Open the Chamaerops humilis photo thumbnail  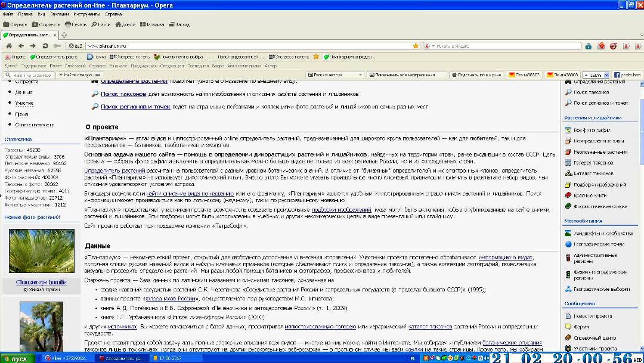click(41, 251)
